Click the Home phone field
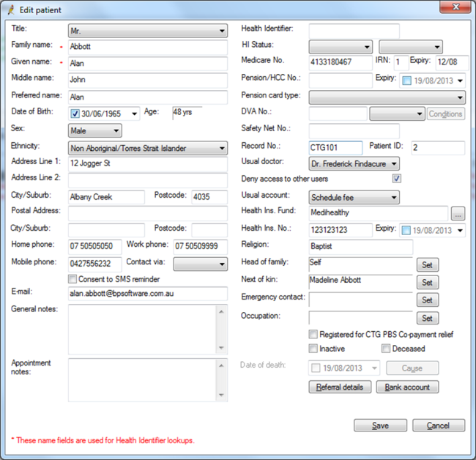Viewport: 476px width, 460px height. [95, 247]
